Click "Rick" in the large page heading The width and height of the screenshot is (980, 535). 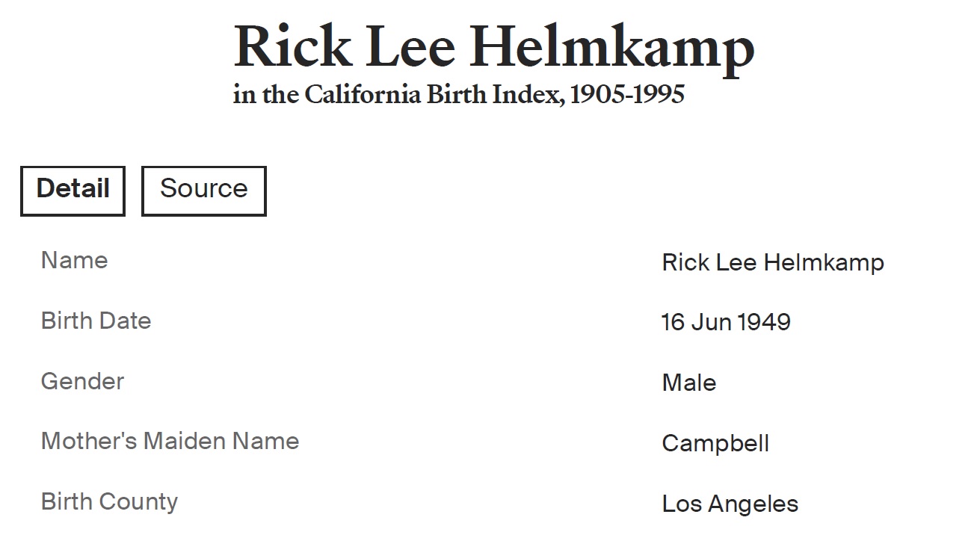click(292, 46)
